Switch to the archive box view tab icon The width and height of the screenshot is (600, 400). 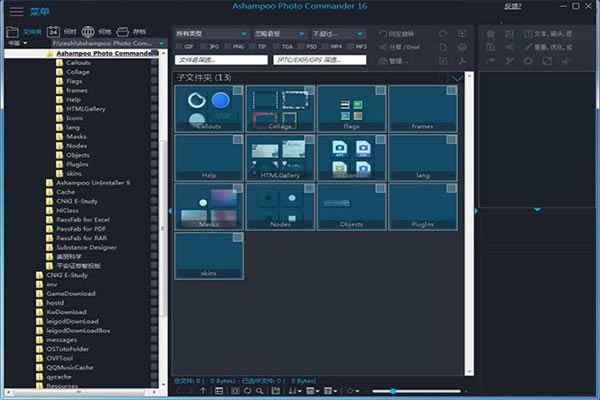[122, 32]
